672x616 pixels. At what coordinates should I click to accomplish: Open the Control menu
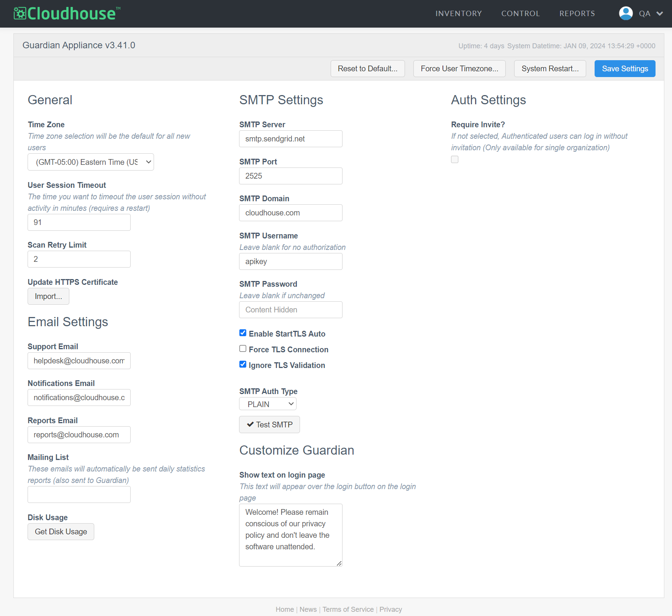pyautogui.click(x=520, y=13)
